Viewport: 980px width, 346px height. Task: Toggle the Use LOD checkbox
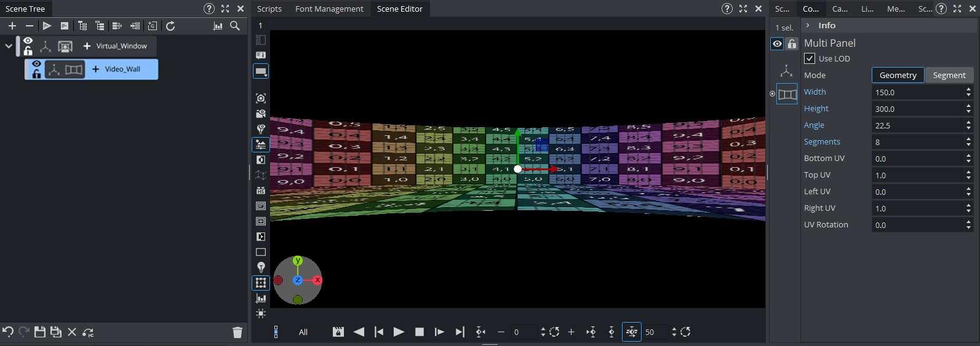coord(810,58)
